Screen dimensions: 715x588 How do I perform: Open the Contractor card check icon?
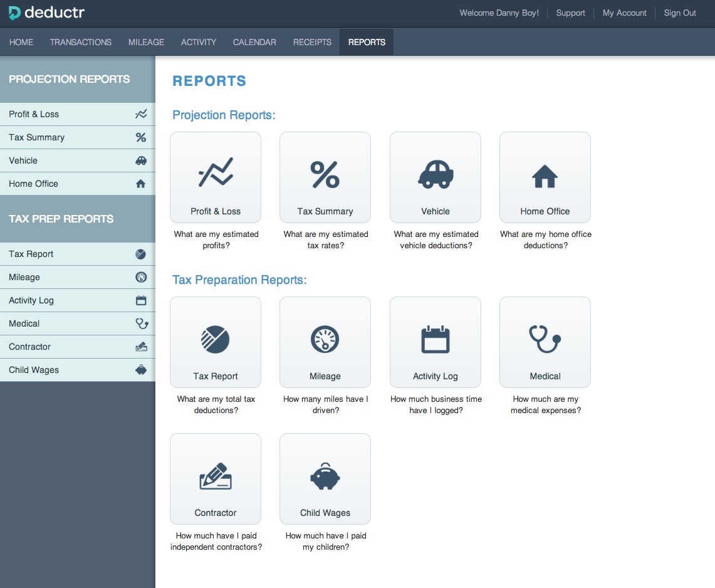pos(216,476)
